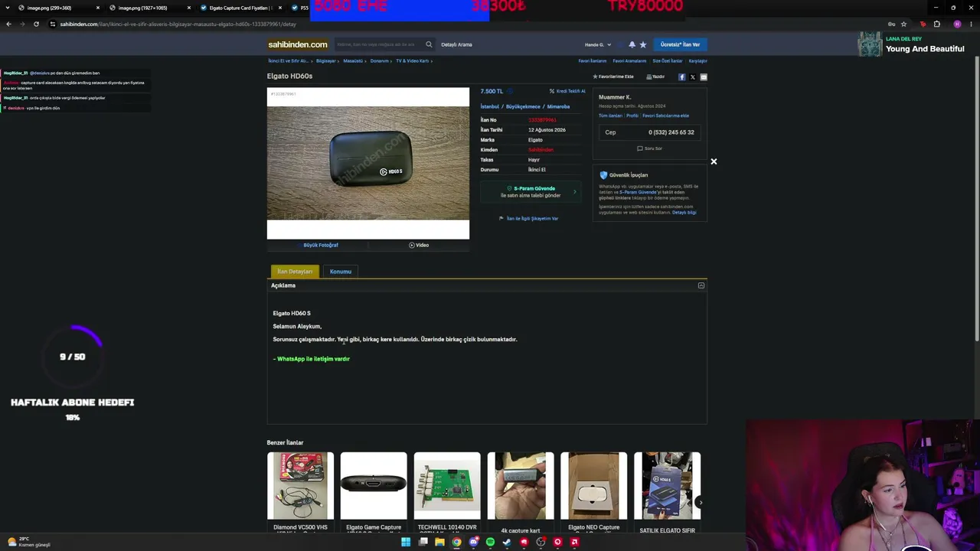Viewport: 980px width, 551px height.
Task: Open Detaylı Arama link
Action: [456, 44]
